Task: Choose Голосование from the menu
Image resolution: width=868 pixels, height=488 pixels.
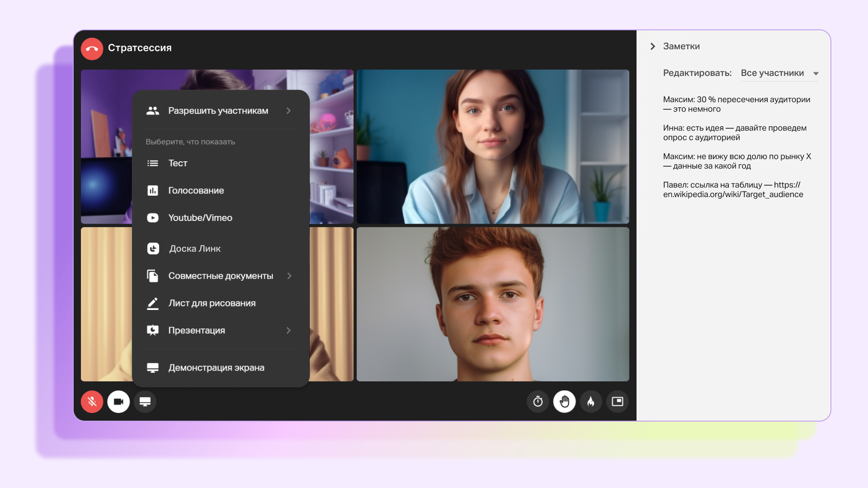Action: pyautogui.click(x=196, y=191)
